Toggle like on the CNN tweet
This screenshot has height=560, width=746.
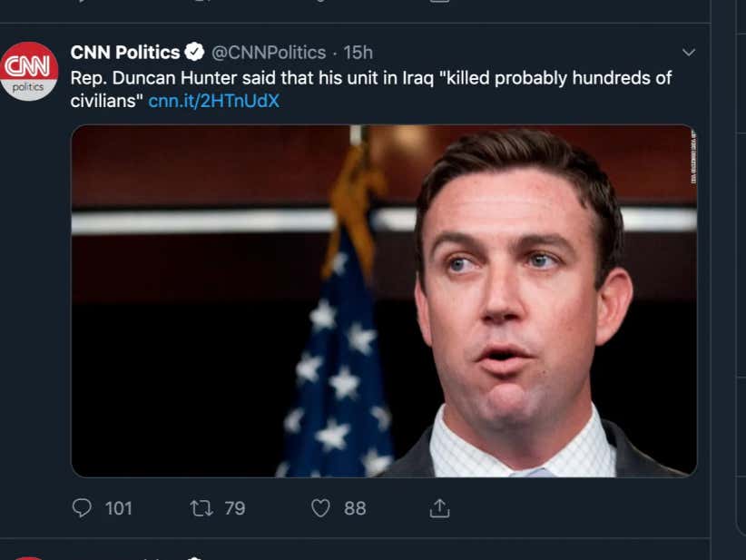319,508
